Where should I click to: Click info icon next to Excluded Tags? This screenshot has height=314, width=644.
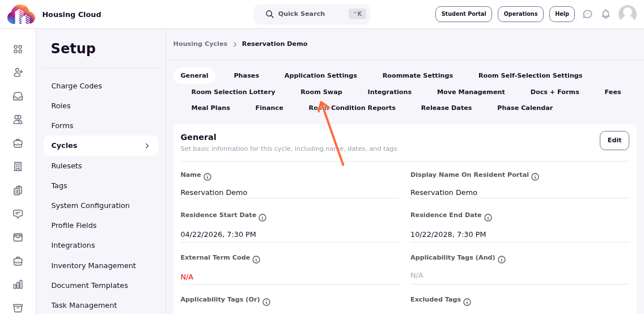tap(467, 302)
